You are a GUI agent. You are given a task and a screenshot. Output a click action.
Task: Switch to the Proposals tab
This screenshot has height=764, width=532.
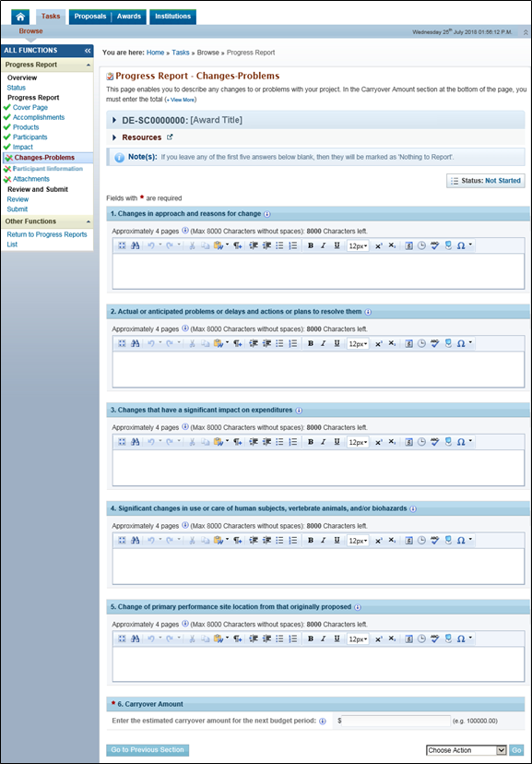point(90,17)
